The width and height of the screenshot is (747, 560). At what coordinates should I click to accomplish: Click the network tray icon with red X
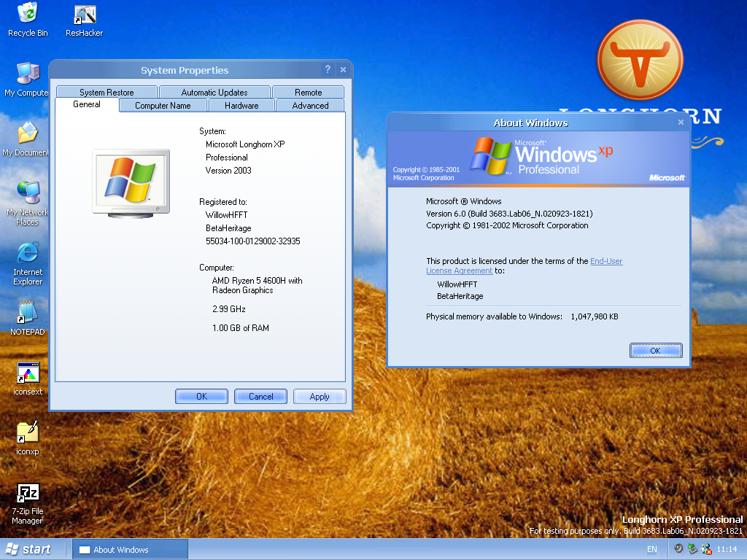tap(706, 549)
